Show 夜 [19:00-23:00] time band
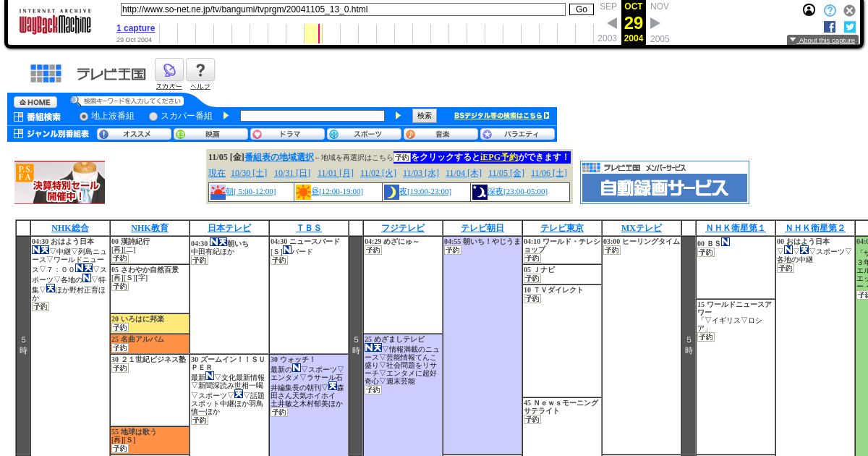The height and width of the screenshot is (456, 868). pos(425,192)
